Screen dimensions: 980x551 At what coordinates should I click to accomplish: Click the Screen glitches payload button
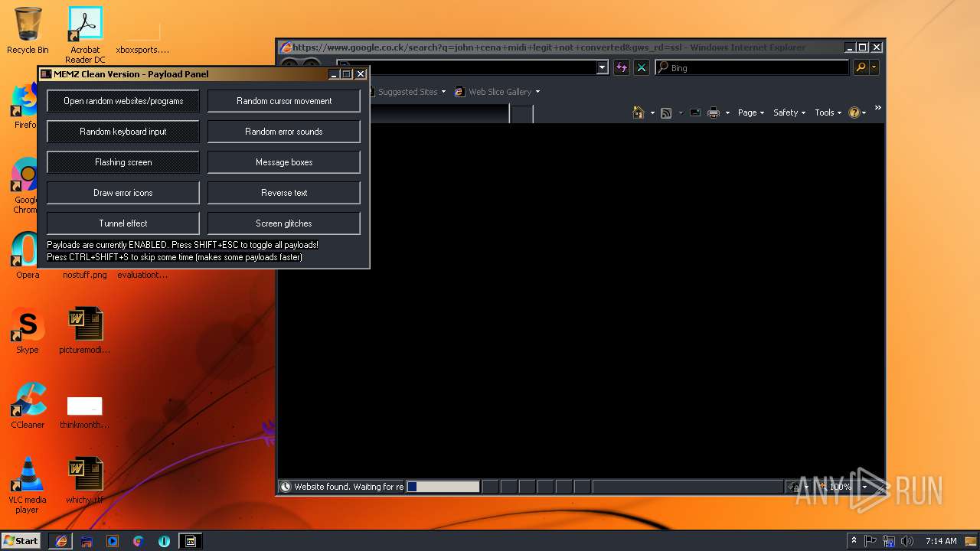tap(284, 223)
